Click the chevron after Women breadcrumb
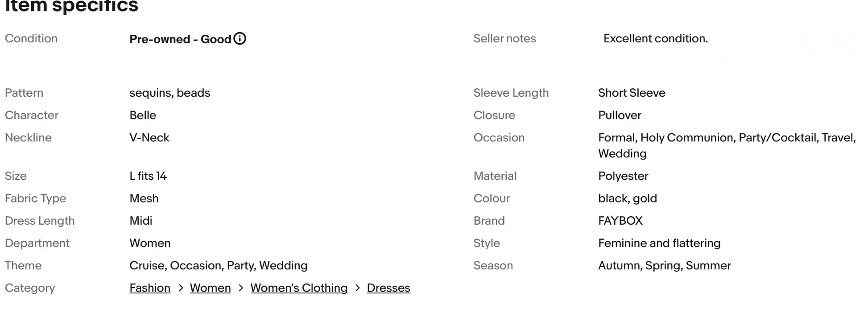868x313 pixels. pyautogui.click(x=241, y=288)
